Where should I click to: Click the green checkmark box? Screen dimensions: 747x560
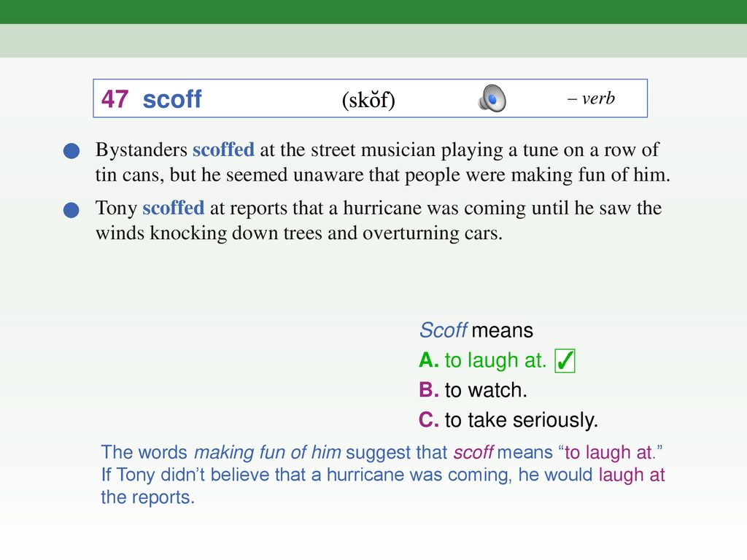565,360
